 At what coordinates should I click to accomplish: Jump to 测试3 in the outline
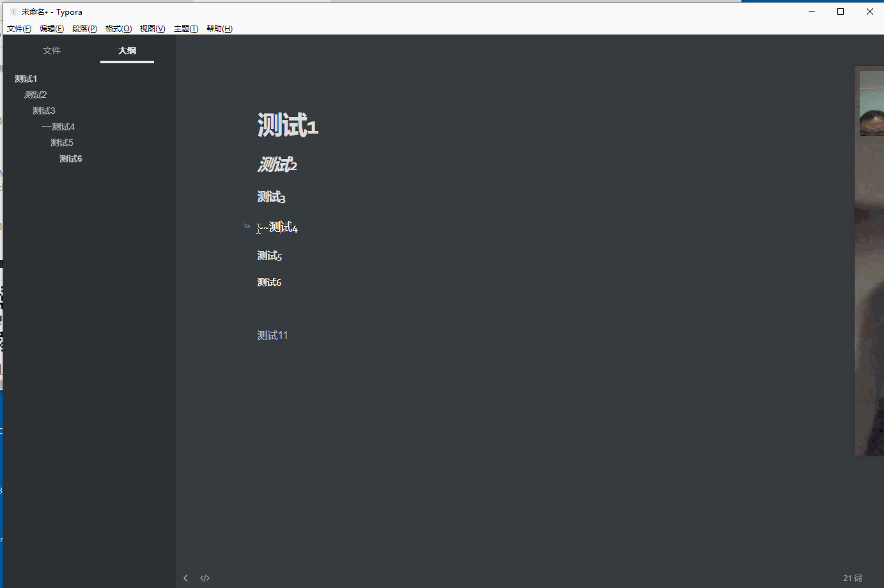point(44,111)
